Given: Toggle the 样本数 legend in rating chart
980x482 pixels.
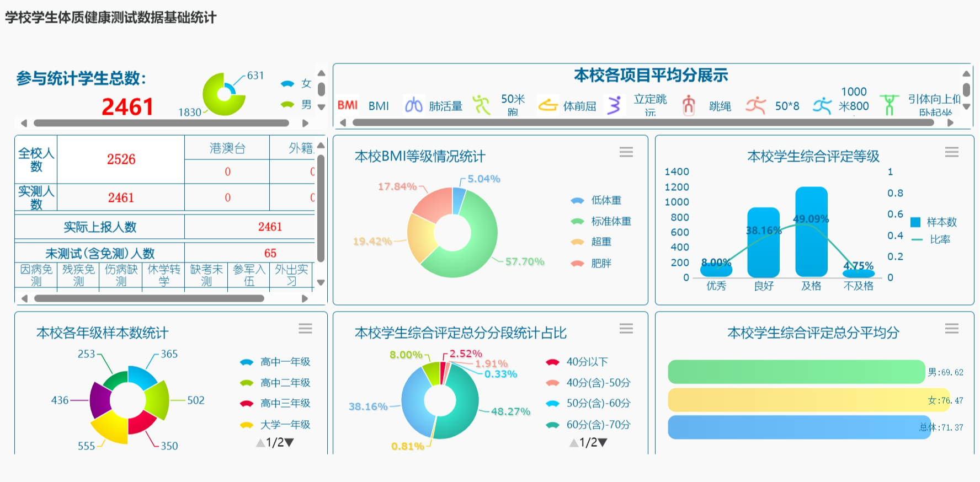Looking at the screenshot, I should pos(934,222).
